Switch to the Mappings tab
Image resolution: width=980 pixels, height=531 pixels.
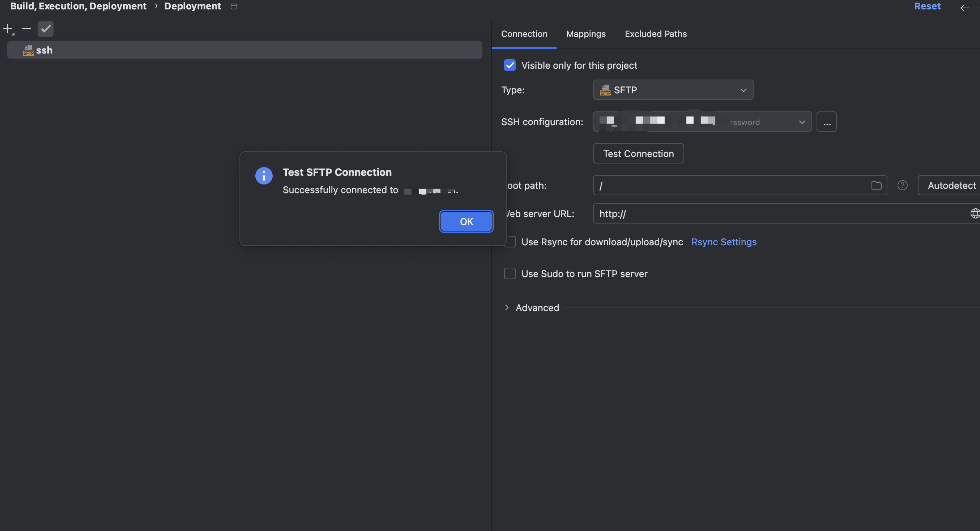click(585, 34)
